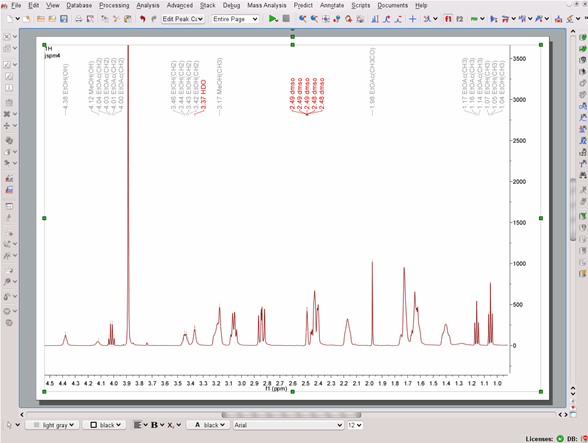Open the Analysis menu
This screenshot has width=588, height=443.
148,5
